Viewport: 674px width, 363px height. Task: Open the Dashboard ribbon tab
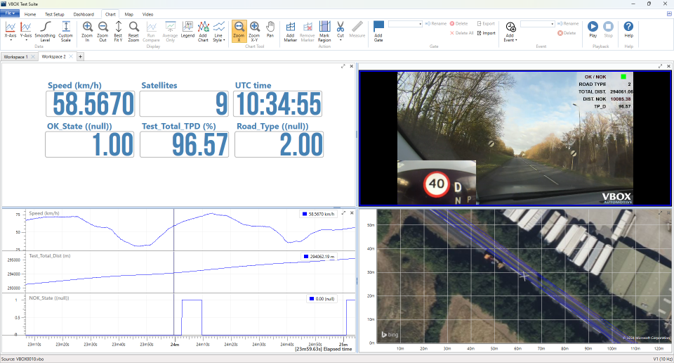click(x=83, y=14)
